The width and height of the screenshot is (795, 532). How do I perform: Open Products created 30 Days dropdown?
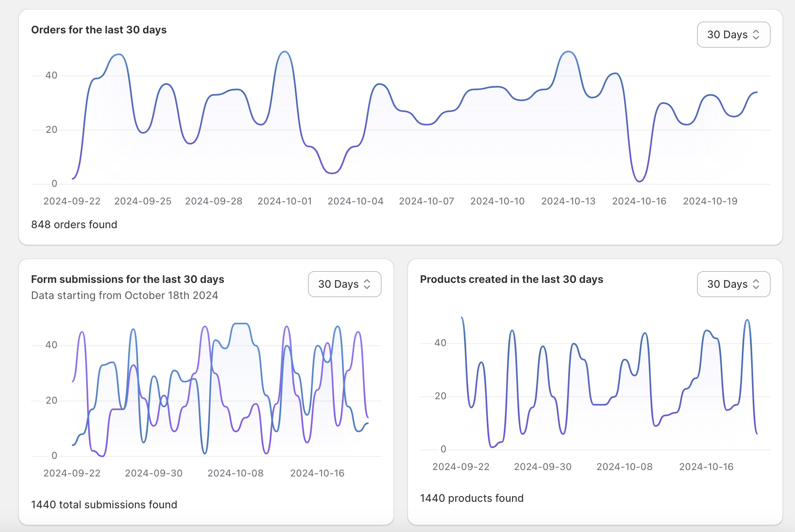(733, 284)
